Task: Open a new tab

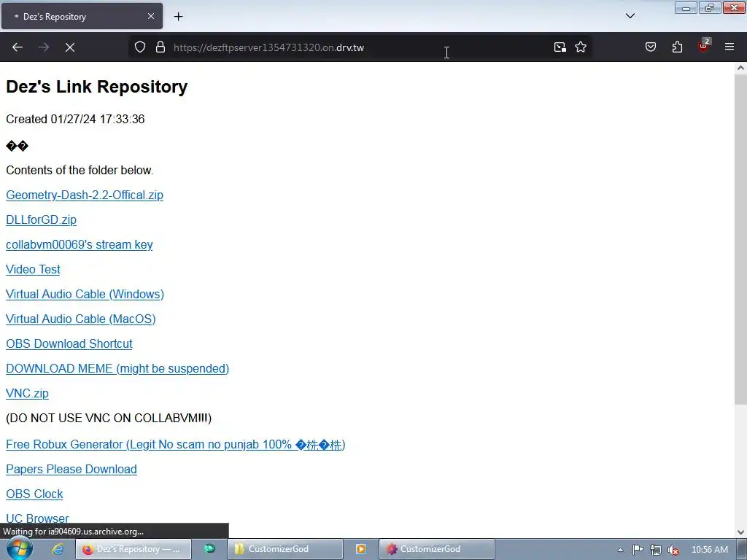Action: [178, 17]
